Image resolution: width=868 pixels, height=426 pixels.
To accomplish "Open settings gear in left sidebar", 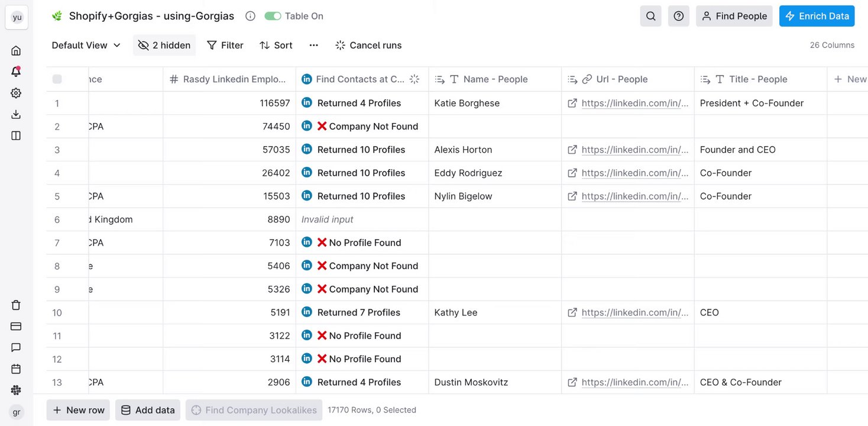I will click(16, 93).
